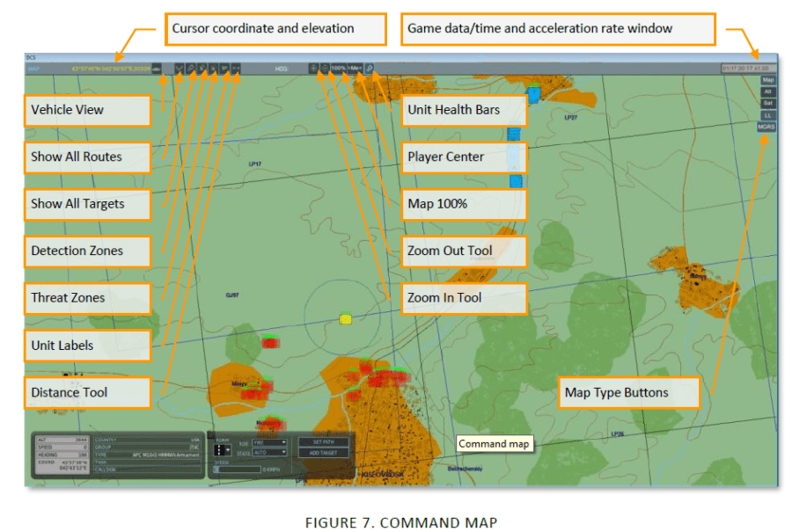Reset map zoom with 100% button

coord(337,68)
